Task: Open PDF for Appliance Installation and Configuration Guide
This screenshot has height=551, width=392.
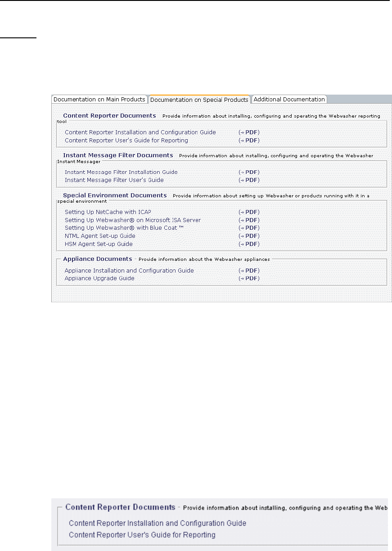Action: tap(249, 271)
